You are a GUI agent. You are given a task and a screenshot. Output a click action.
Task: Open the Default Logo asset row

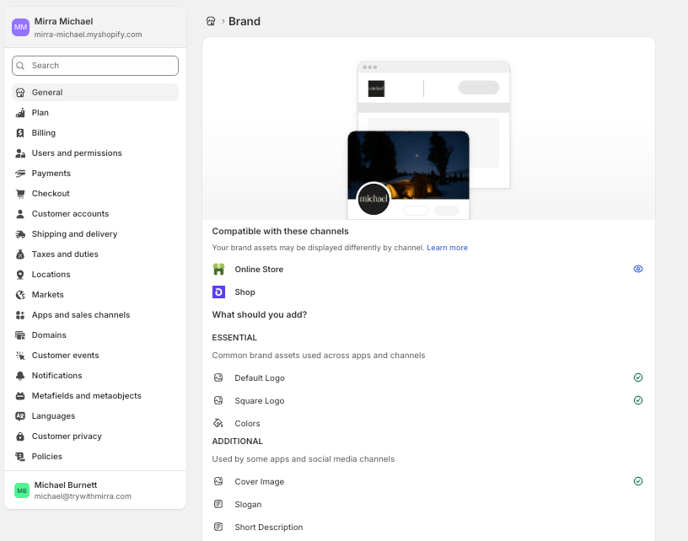tap(428, 378)
